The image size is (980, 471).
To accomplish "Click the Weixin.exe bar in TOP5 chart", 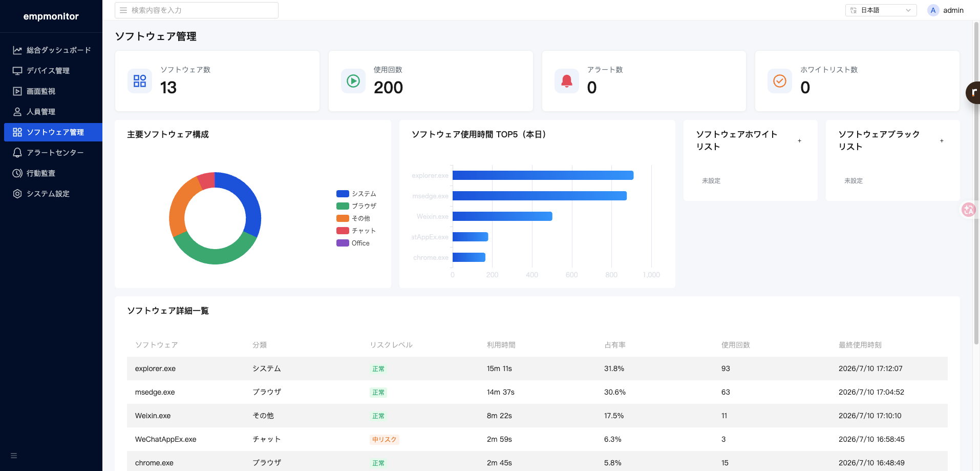I will [502, 216].
